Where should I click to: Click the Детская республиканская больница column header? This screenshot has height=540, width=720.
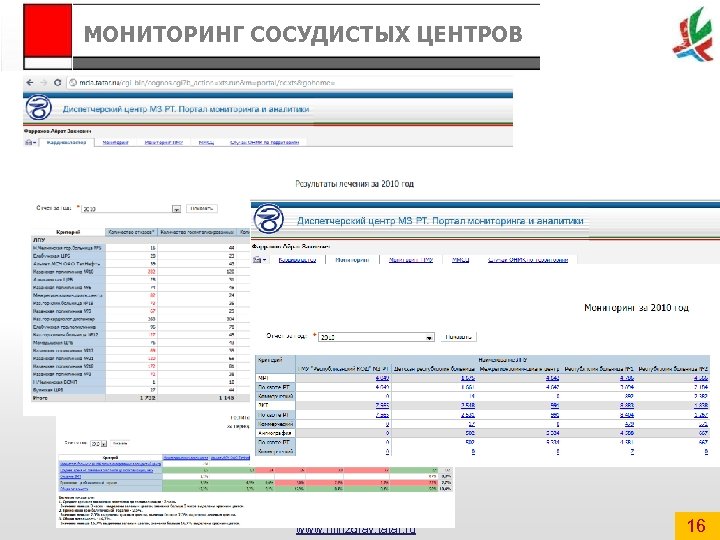pos(434,369)
